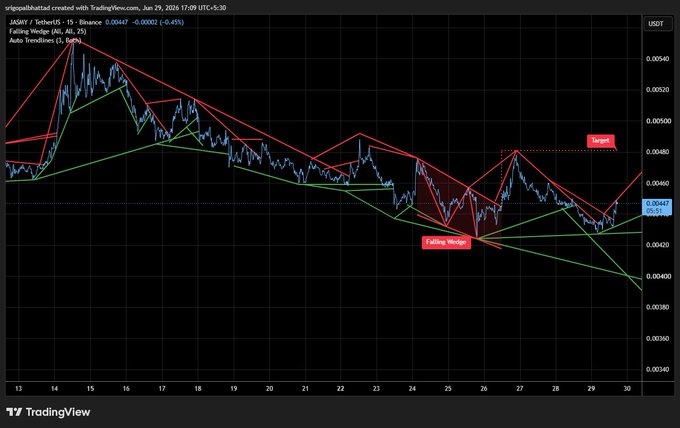680x428 pixels.
Task: Click date 13 on the time axis
Action: coord(18,389)
